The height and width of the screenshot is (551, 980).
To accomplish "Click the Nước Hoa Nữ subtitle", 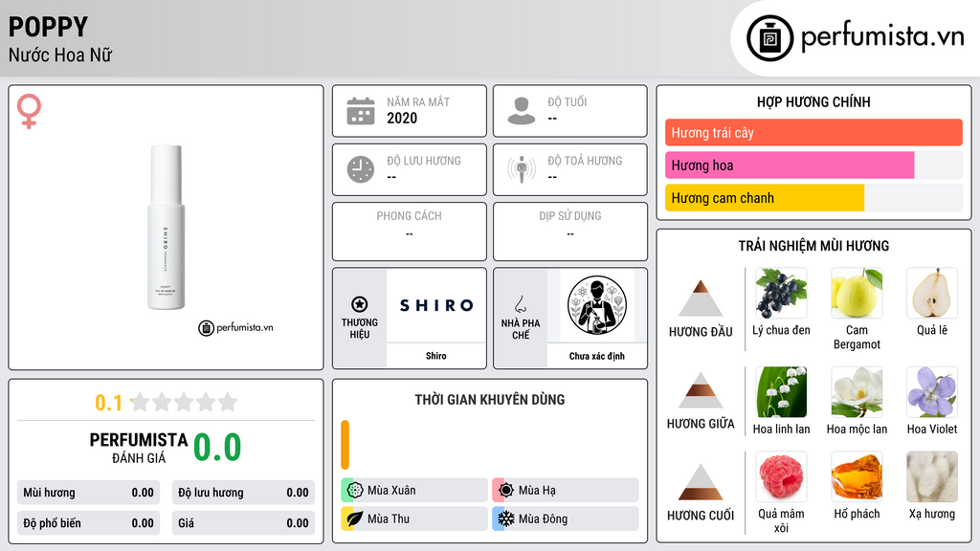I will pos(60,55).
